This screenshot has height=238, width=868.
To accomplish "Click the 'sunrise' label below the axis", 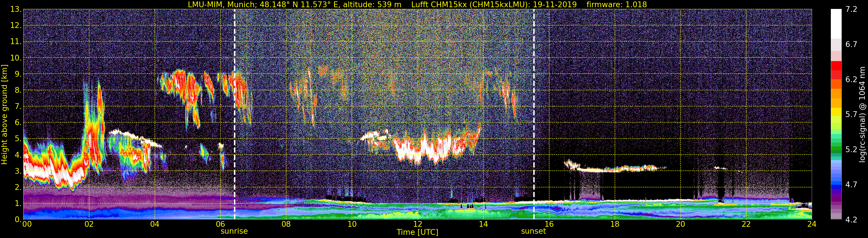I will coord(234,231).
